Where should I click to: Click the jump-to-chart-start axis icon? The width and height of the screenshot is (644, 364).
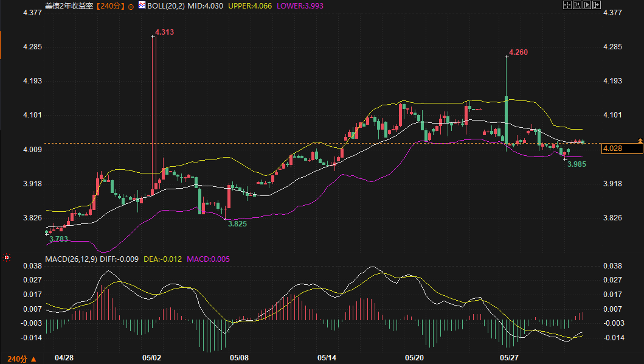tap(577, 5)
